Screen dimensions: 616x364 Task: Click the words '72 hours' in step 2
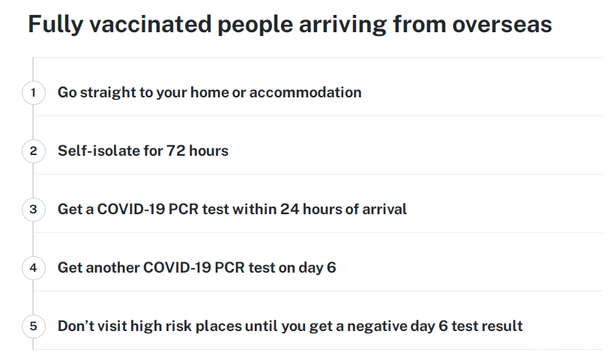(x=197, y=151)
